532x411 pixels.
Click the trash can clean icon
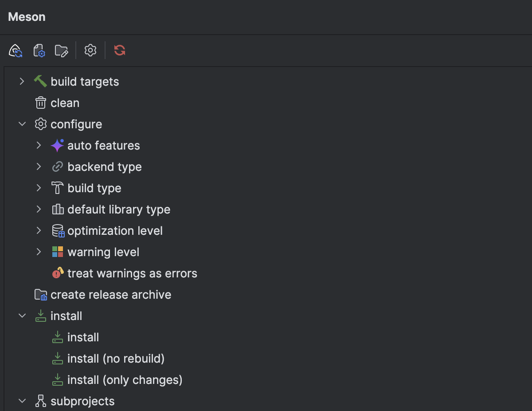click(40, 103)
